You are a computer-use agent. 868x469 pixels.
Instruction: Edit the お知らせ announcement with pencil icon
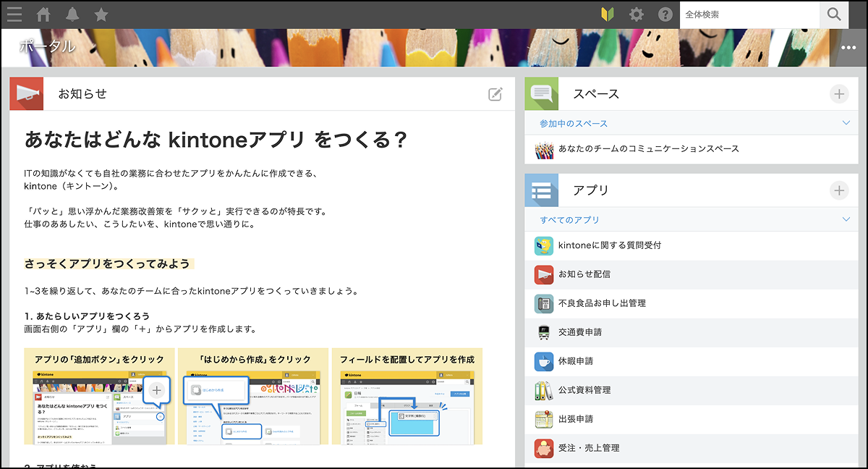coord(495,93)
